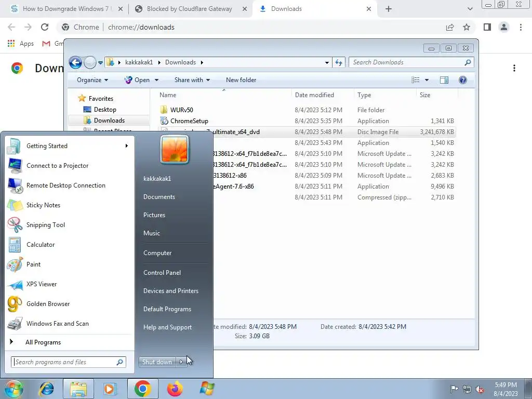Open the Organize dropdown

92,80
